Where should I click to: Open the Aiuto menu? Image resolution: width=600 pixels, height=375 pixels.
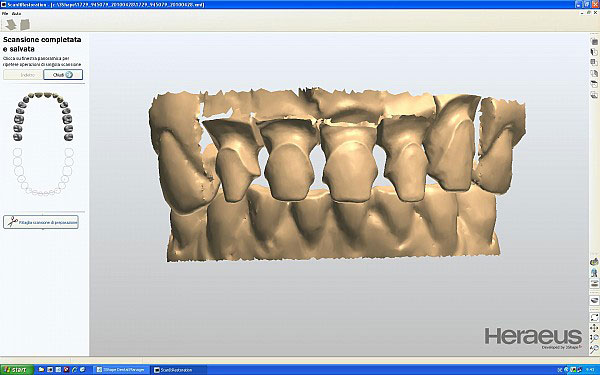[x=16, y=13]
